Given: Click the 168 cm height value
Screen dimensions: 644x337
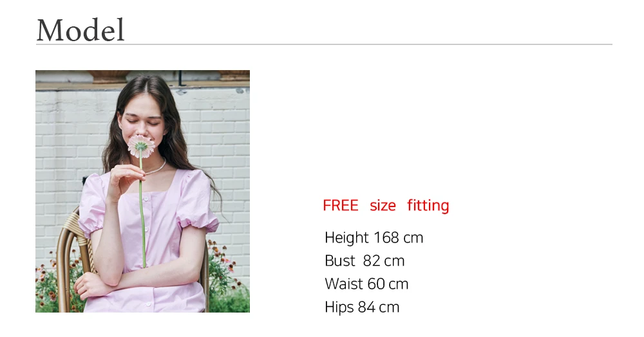Looking at the screenshot, I should coord(399,238).
